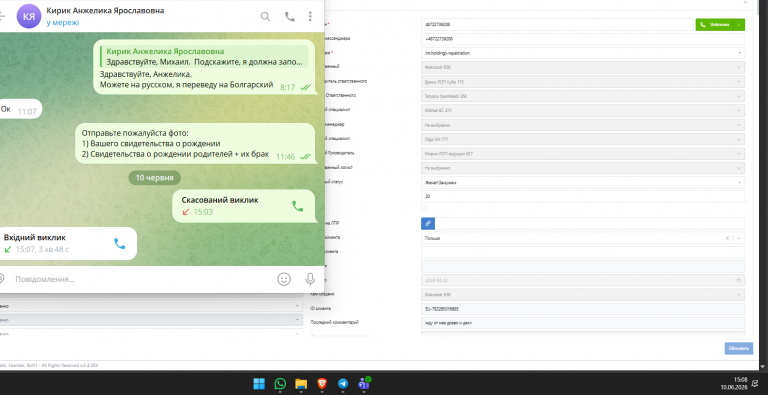Click the Последний комментарий field
This screenshot has width=768, height=395.
click(x=583, y=323)
